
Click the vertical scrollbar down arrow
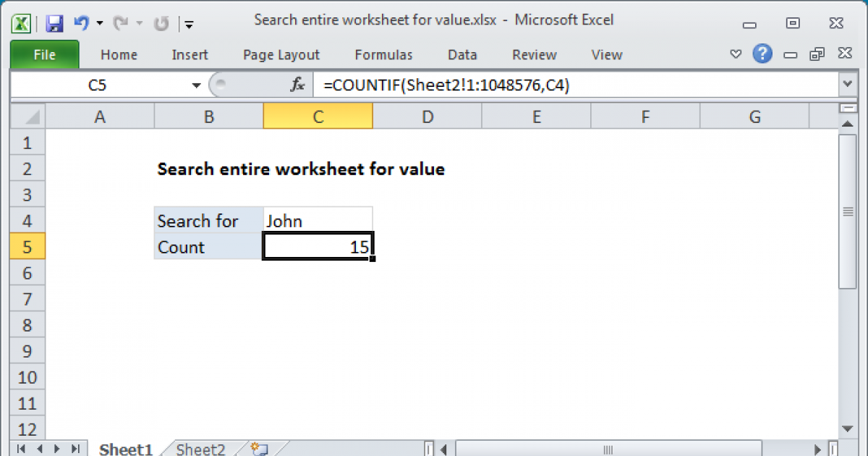tap(848, 428)
